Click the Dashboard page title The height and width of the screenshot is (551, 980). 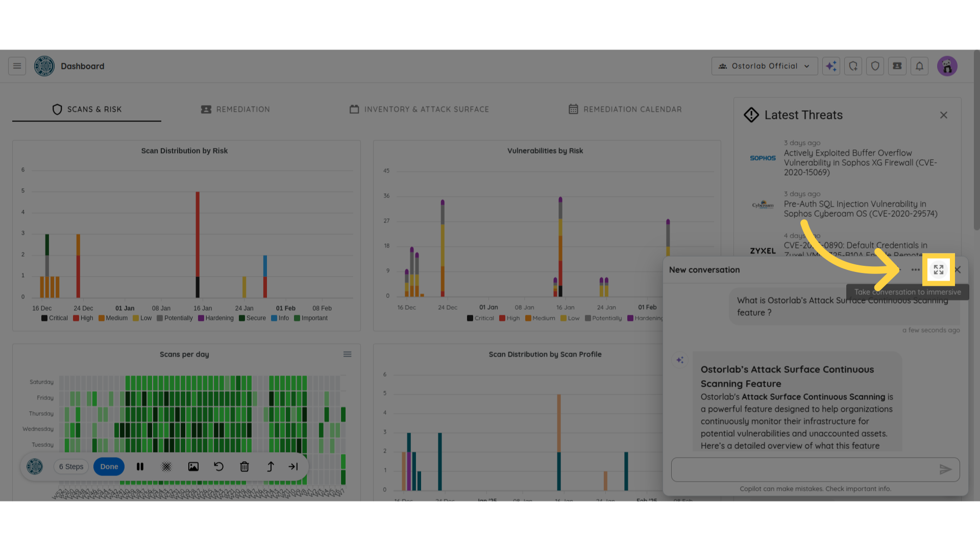click(83, 66)
